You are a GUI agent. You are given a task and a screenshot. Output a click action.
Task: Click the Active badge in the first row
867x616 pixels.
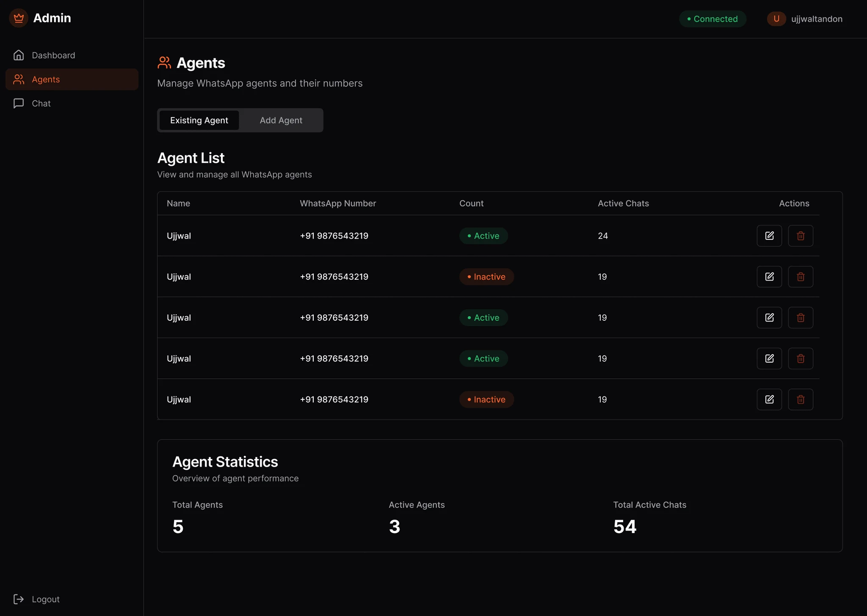pyautogui.click(x=483, y=236)
